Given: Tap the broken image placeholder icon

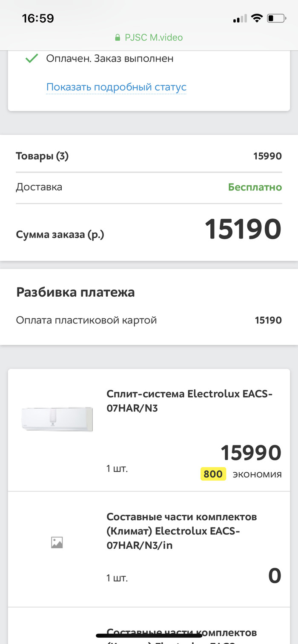Looking at the screenshot, I should point(57,542).
